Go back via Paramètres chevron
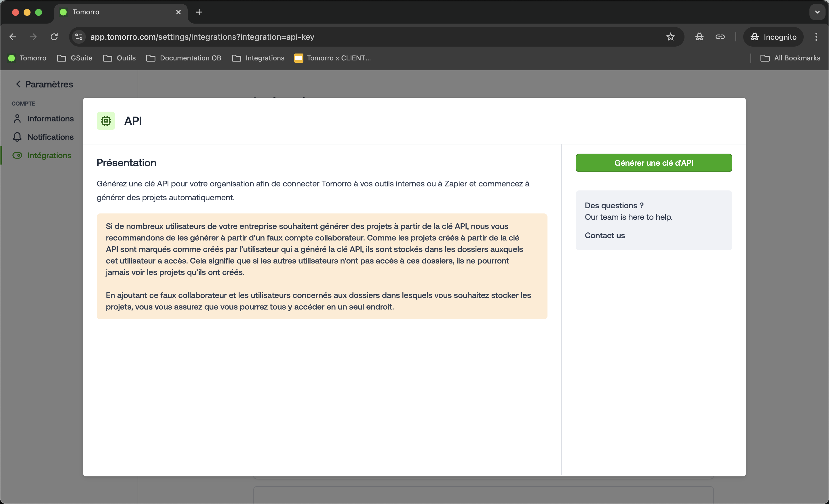 tap(18, 84)
